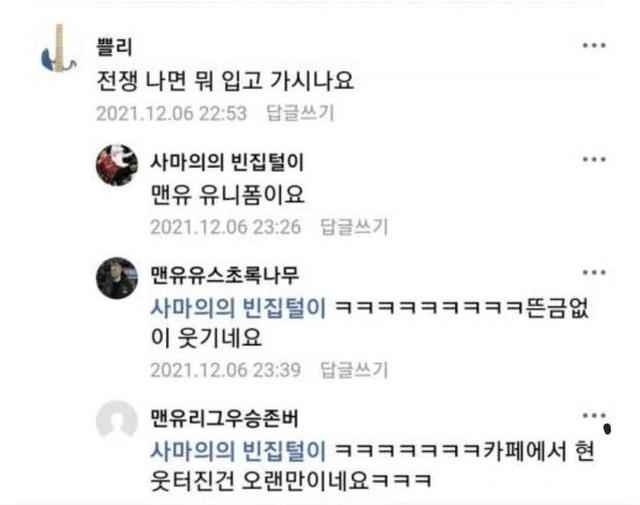
Task: Click 답글쓰기 under the 23:39 reply
Action: [354, 370]
